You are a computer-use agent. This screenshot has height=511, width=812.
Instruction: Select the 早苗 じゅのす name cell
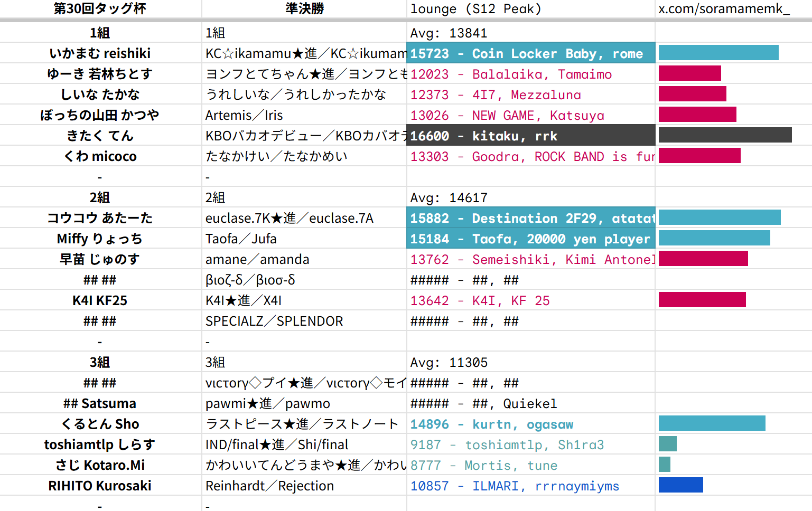100,259
